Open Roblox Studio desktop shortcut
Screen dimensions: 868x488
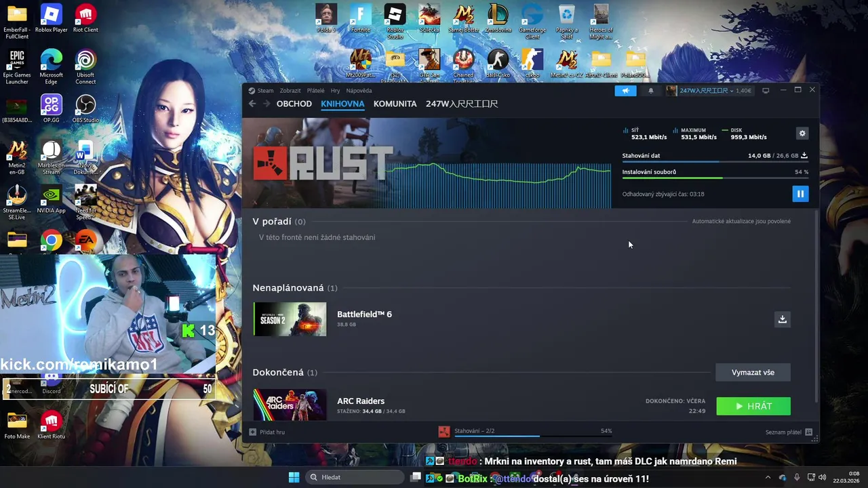(x=395, y=22)
